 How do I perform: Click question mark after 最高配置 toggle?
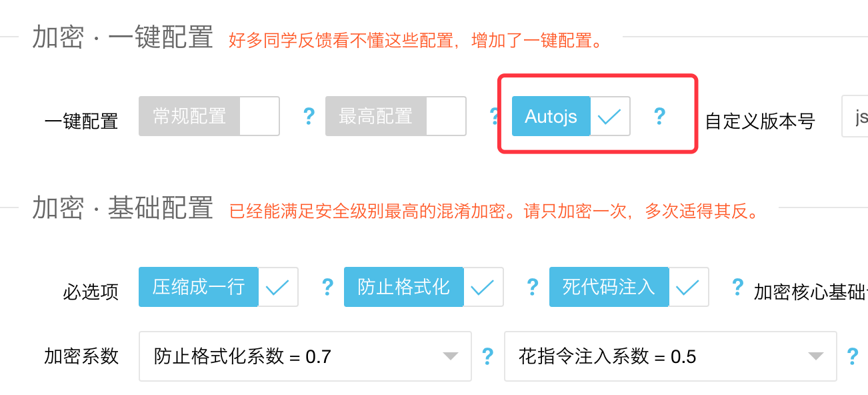click(x=494, y=117)
